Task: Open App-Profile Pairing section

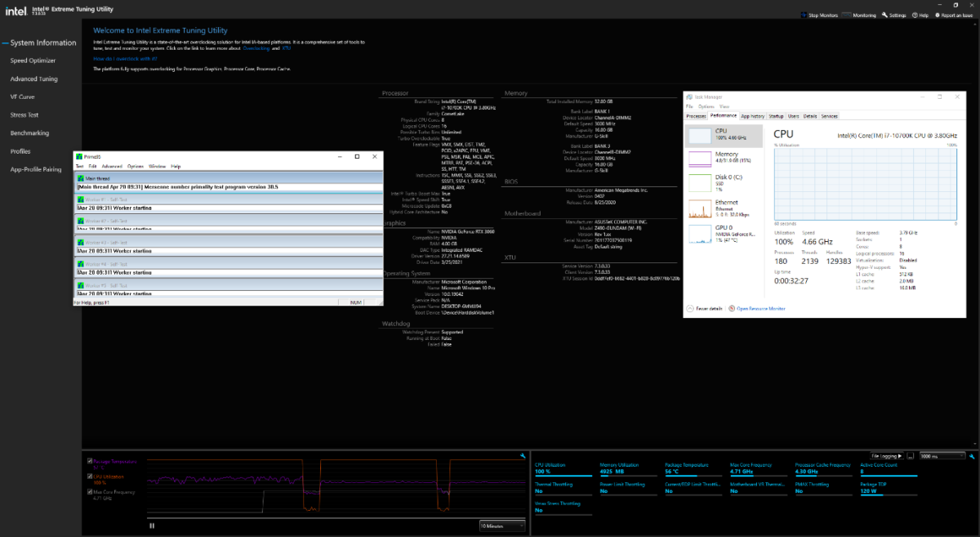Action: tap(35, 169)
